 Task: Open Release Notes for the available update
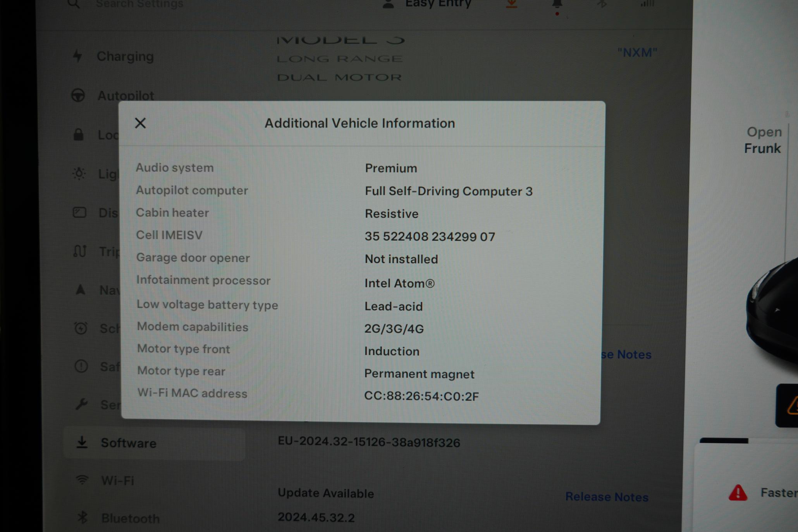[607, 497]
